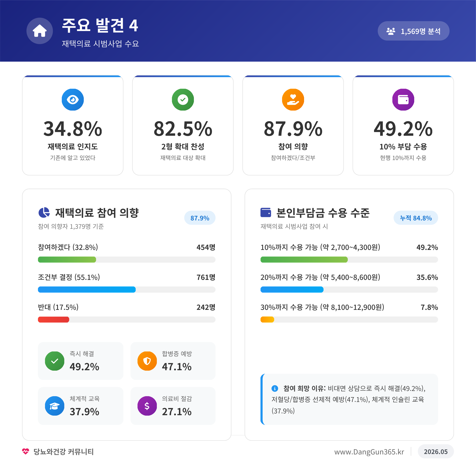Click the 87.9% badge in the 참여 의향 panel
The image size is (476, 476).
click(200, 218)
